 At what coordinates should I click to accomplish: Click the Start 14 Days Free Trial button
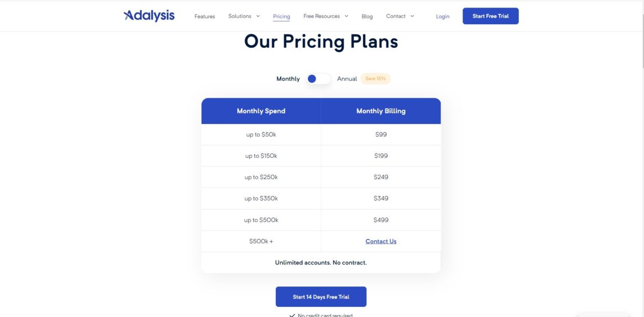[x=321, y=297]
